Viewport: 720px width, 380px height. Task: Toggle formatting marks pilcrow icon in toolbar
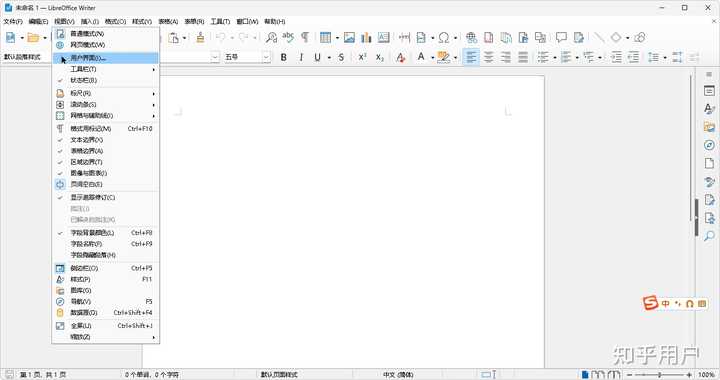[304, 37]
